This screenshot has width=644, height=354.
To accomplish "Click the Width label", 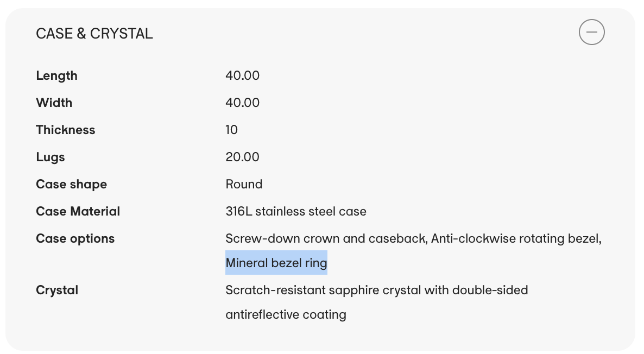I will click(54, 103).
